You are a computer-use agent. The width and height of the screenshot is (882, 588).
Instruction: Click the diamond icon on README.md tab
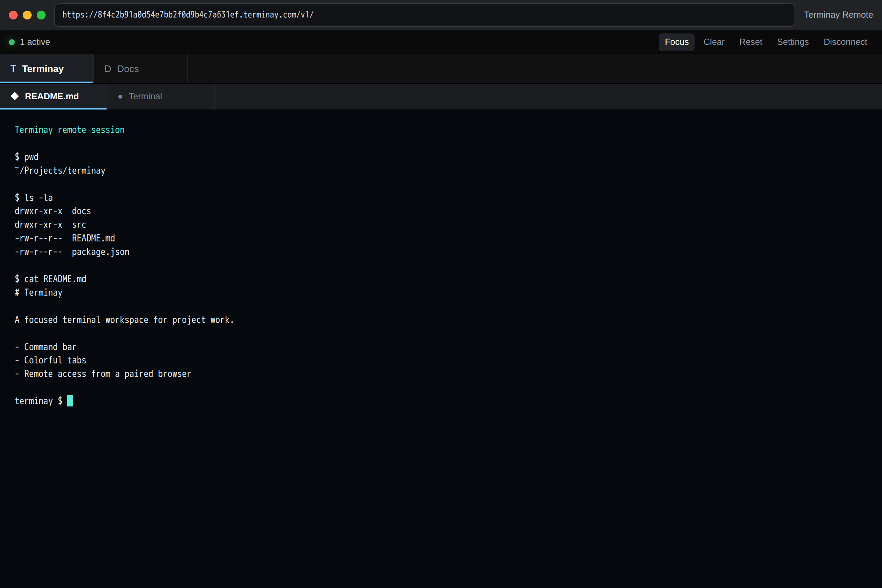tap(15, 96)
